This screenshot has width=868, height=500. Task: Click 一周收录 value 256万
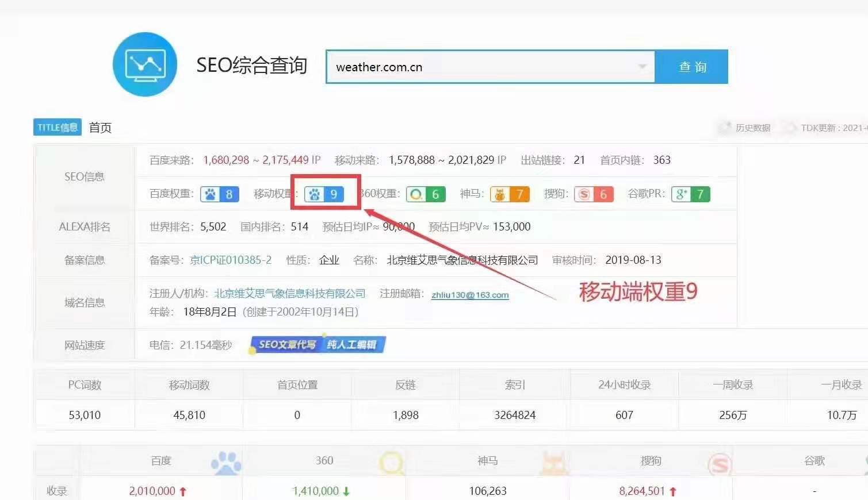[x=733, y=415]
